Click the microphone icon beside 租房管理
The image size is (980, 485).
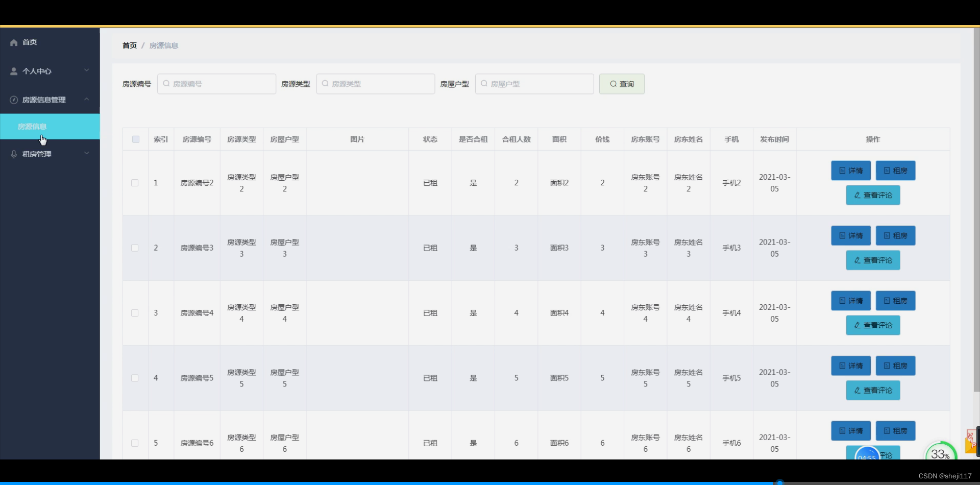point(14,154)
